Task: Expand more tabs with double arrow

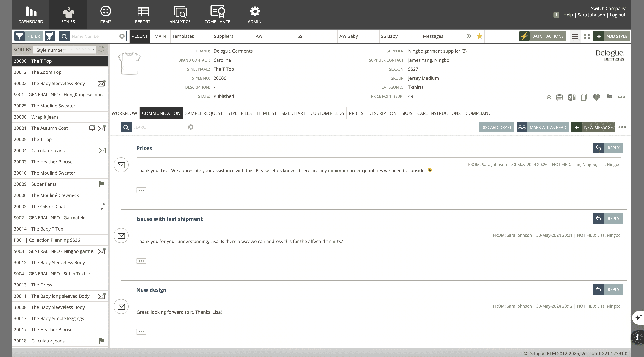Action: point(468,36)
